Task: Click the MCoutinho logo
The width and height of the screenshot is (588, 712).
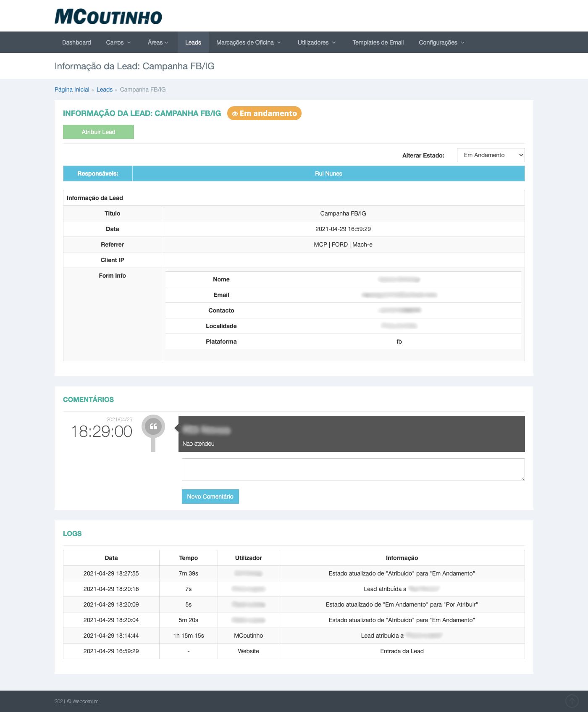Action: [108, 17]
